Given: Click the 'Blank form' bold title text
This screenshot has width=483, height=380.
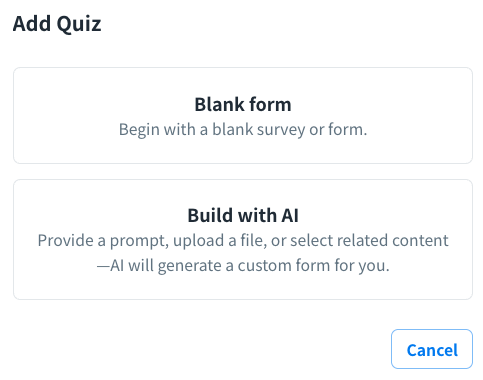Looking at the screenshot, I should click(x=243, y=104).
